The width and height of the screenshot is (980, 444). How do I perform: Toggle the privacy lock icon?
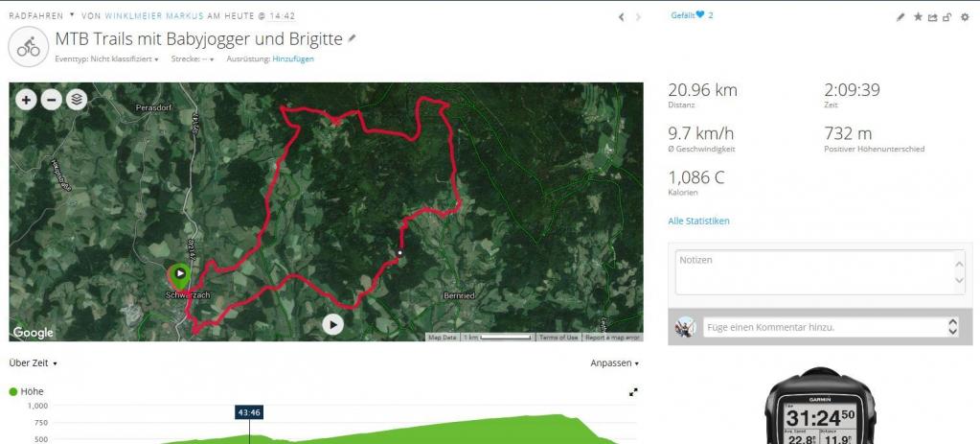click(x=947, y=17)
